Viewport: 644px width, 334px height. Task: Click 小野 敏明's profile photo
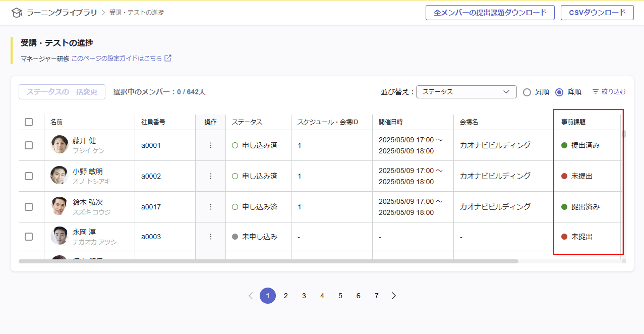59,175
